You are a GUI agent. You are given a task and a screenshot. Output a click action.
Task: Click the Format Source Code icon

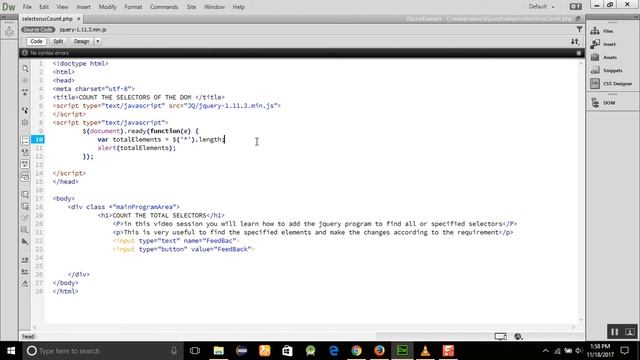25,284
